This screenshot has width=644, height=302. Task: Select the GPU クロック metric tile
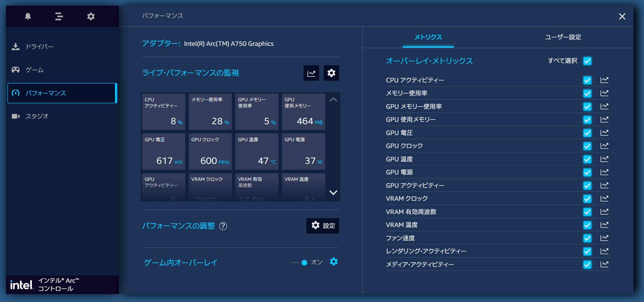coord(210,151)
